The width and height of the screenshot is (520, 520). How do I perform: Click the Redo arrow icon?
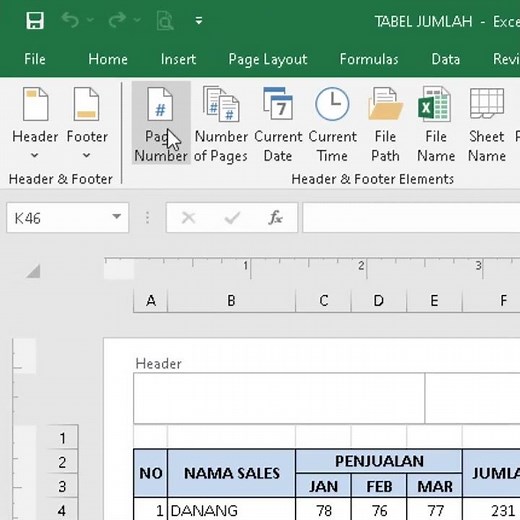[x=117, y=20]
